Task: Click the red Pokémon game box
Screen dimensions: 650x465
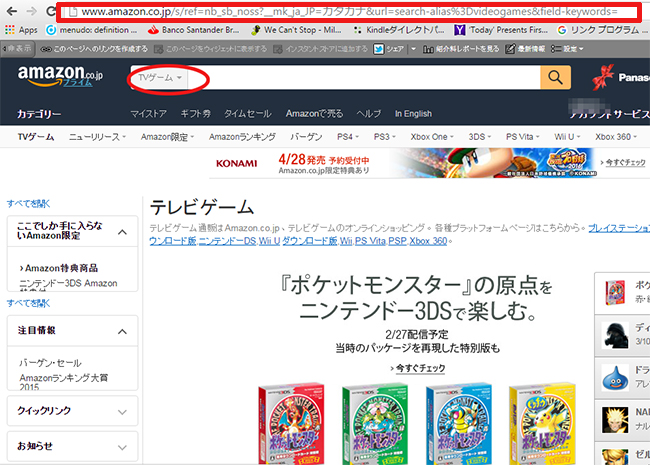Action: tap(291, 424)
